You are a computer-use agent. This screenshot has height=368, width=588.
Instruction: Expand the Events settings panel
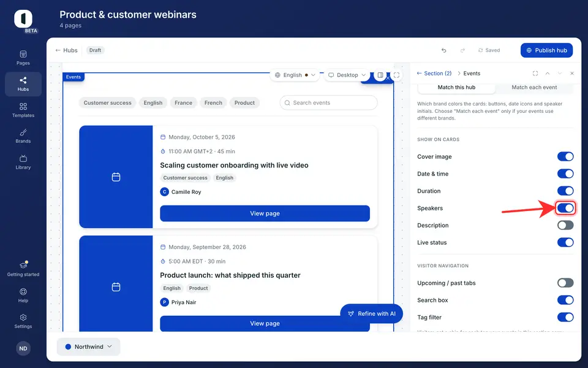[x=535, y=73]
